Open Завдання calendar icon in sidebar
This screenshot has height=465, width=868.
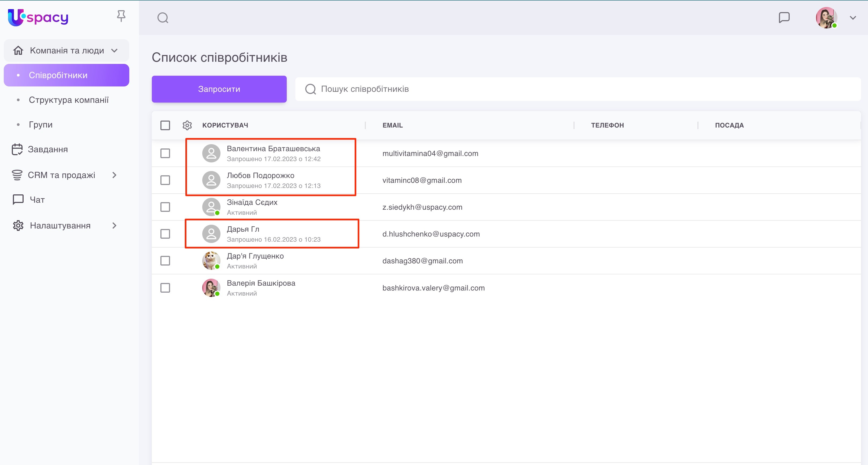[17, 149]
